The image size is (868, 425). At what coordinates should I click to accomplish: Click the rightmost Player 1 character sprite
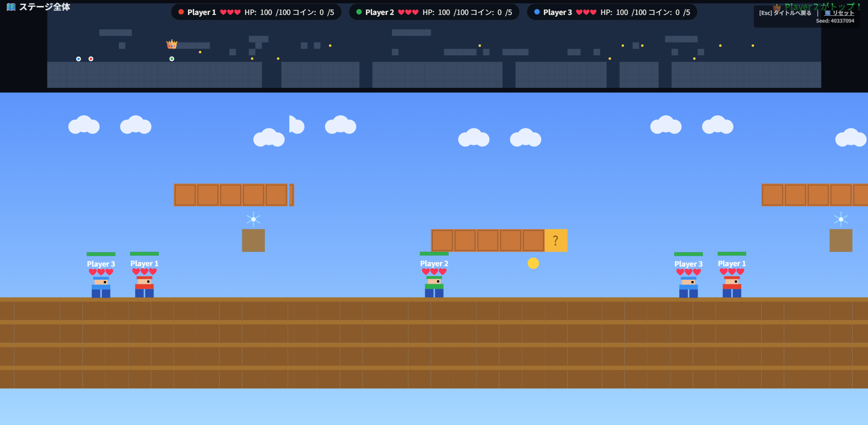coord(732,287)
